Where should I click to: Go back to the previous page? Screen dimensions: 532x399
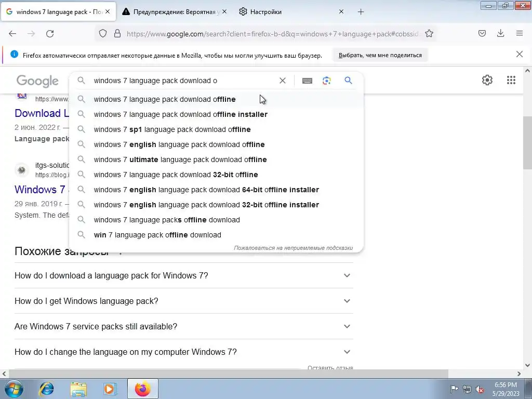12,34
